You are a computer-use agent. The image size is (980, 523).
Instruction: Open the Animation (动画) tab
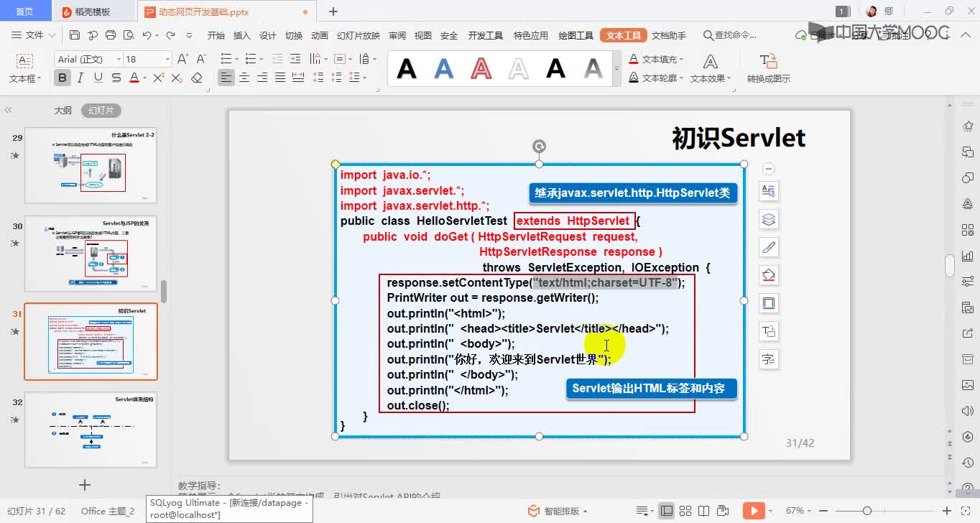point(320,35)
